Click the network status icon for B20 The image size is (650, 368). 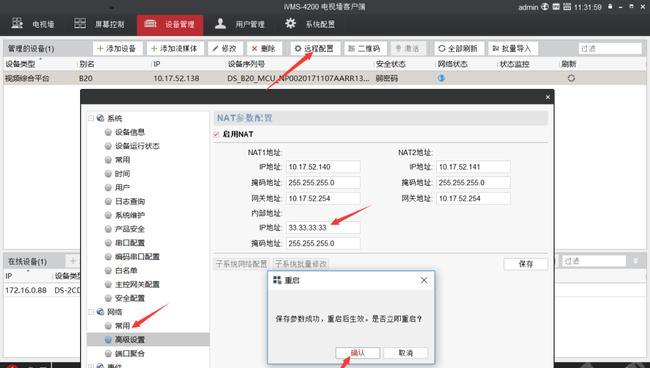441,78
